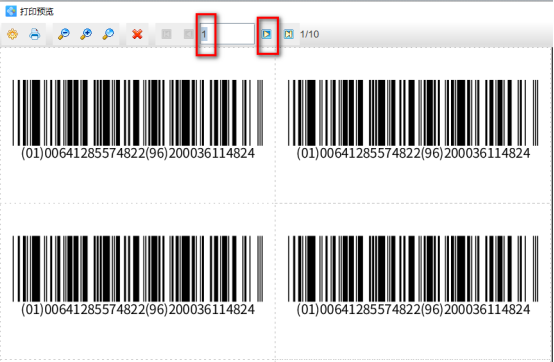This screenshot has height=362, width=554.
Task: Zoom out with minus magnifier
Action: click(x=64, y=34)
